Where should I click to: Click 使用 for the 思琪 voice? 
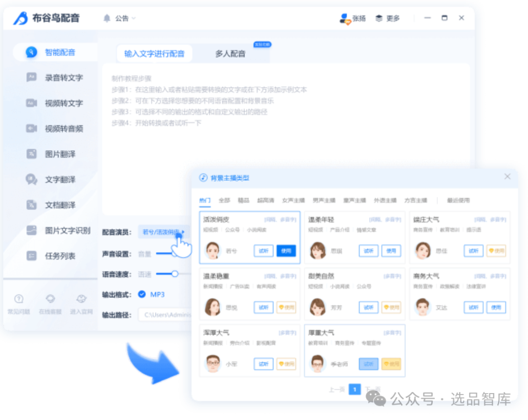[391, 251]
